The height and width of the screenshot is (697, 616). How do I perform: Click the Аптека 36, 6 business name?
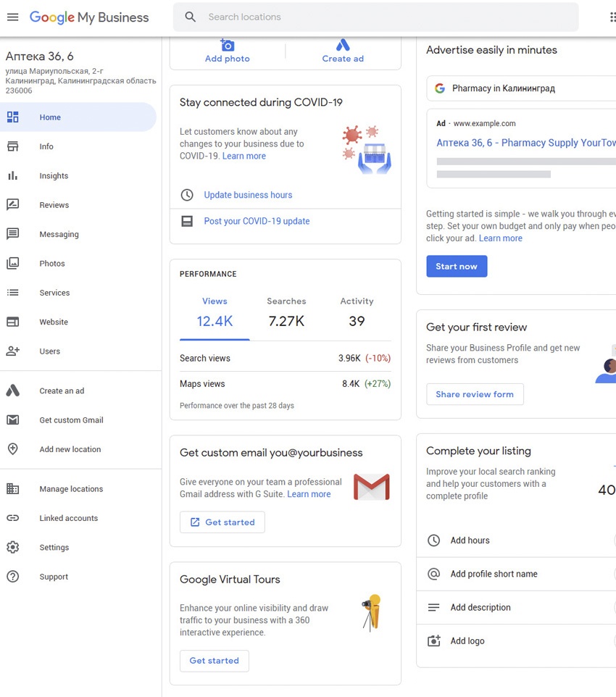tap(40, 57)
